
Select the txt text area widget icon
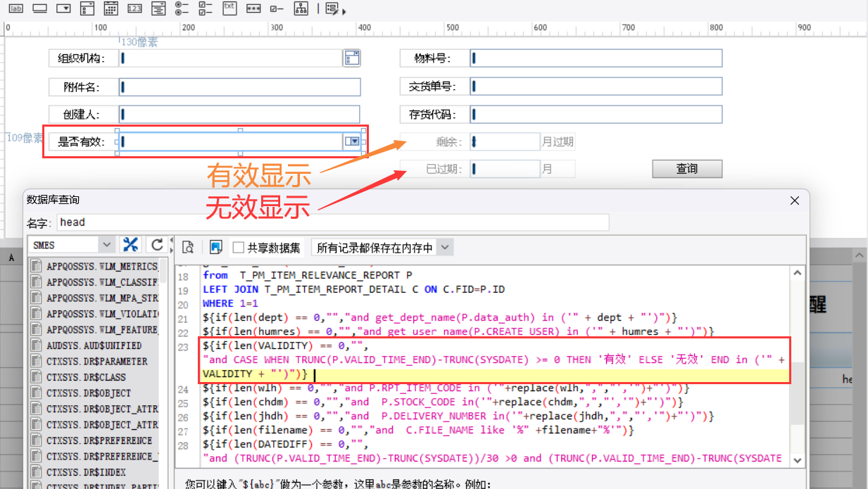(229, 8)
